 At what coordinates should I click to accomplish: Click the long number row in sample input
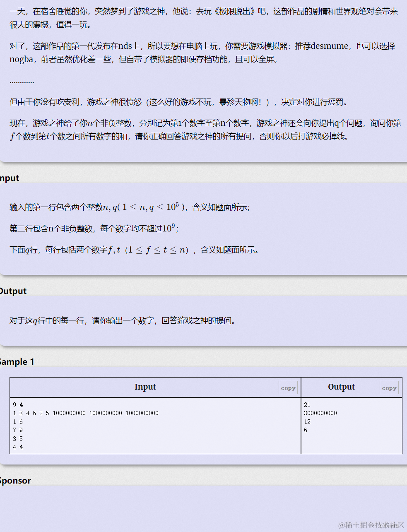pyautogui.click(x=83, y=413)
